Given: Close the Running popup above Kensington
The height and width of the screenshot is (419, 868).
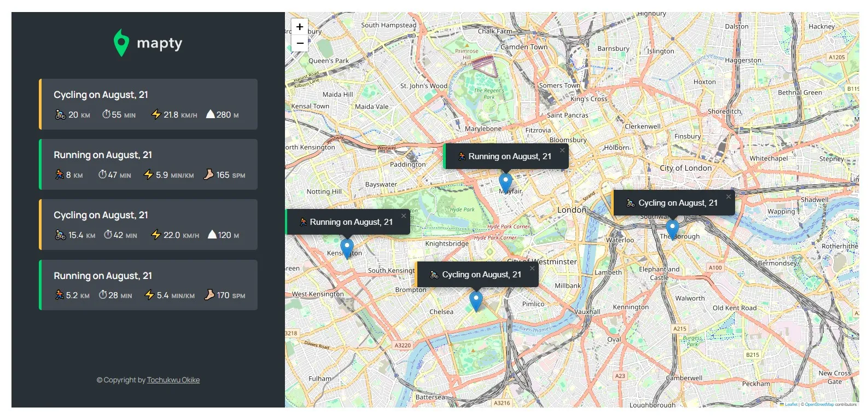Looking at the screenshot, I should point(404,216).
